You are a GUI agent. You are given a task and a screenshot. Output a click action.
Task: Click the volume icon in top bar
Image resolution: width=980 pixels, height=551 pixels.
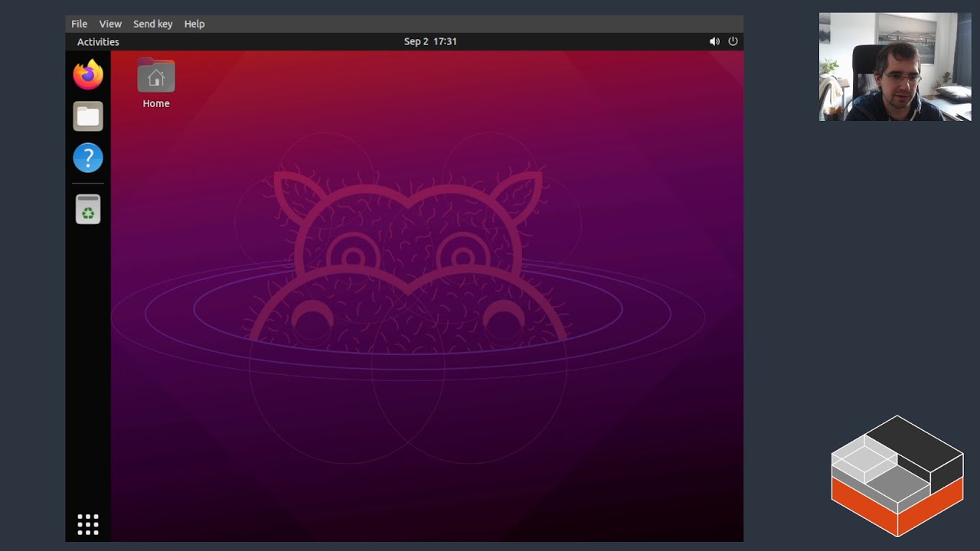[714, 41]
